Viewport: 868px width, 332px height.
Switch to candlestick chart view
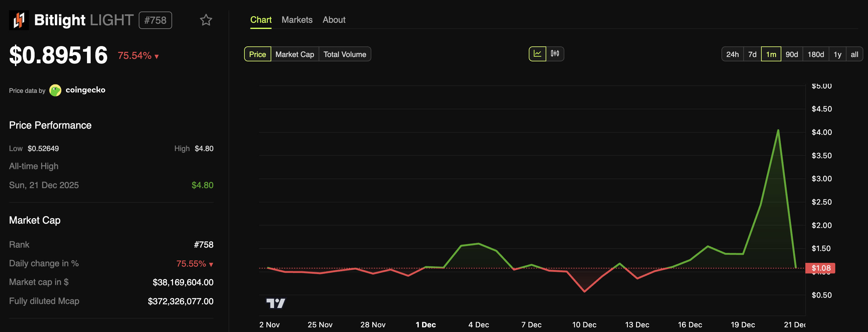click(555, 54)
